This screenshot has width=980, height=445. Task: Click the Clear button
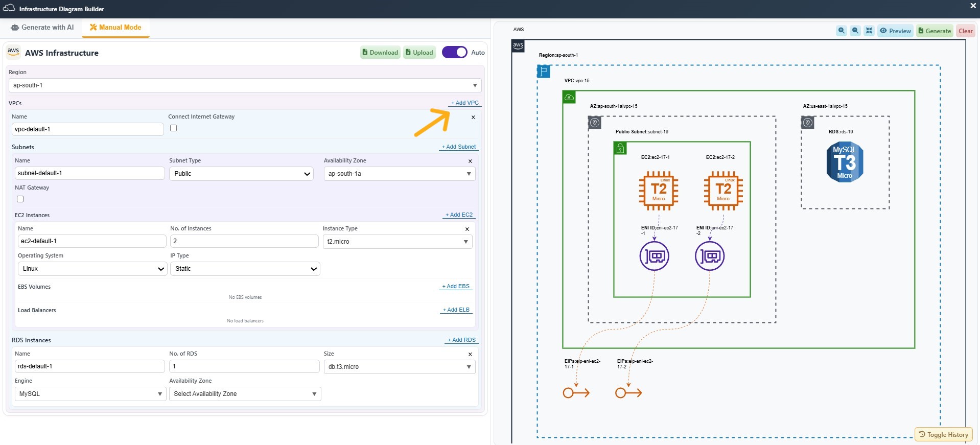tap(966, 31)
